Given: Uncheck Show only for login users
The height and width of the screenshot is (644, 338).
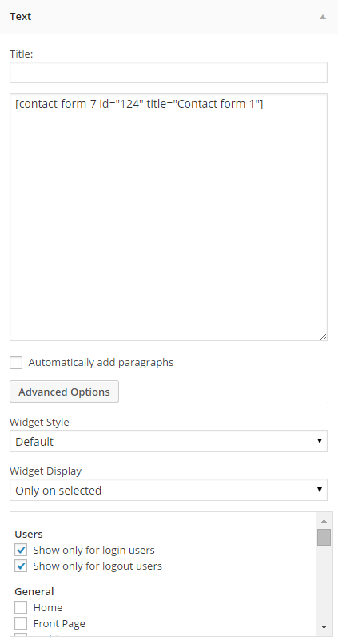Looking at the screenshot, I should (x=21, y=550).
